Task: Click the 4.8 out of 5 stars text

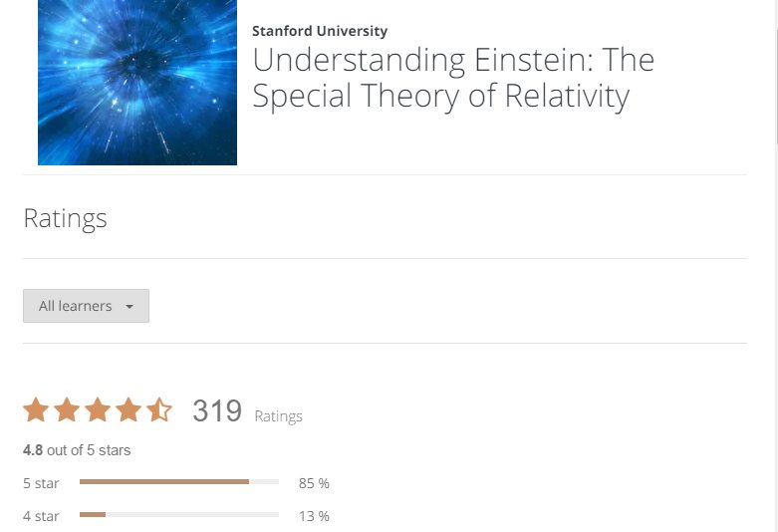Action: 77,450
